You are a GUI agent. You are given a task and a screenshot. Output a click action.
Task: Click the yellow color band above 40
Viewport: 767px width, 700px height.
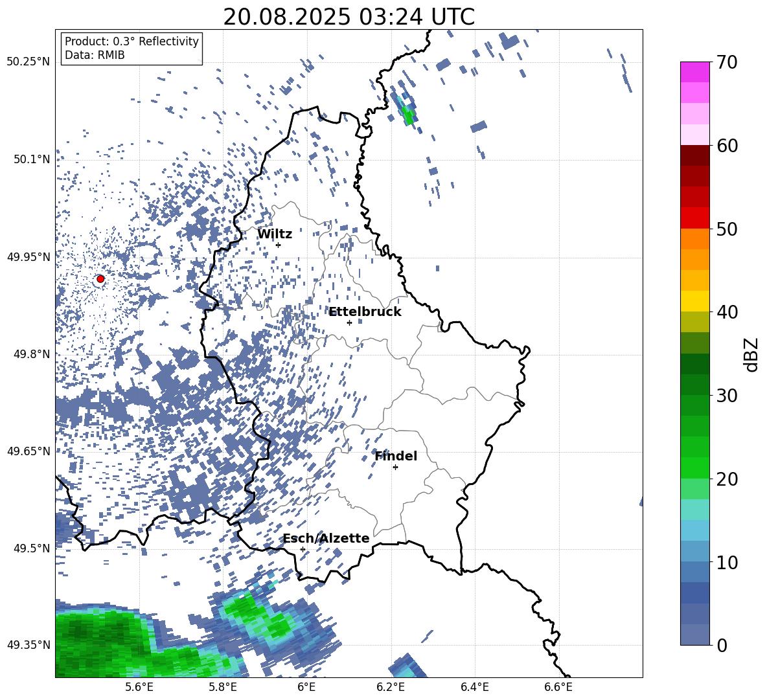pos(695,301)
